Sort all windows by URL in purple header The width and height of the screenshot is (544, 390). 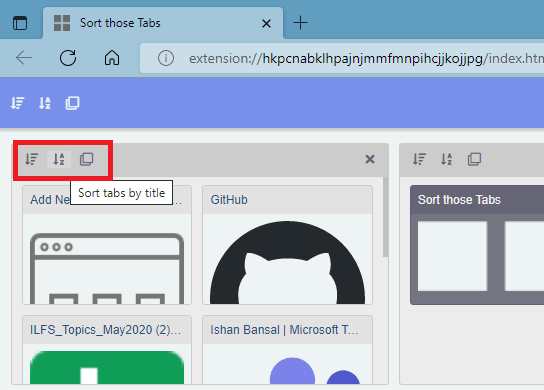pyautogui.click(x=17, y=103)
